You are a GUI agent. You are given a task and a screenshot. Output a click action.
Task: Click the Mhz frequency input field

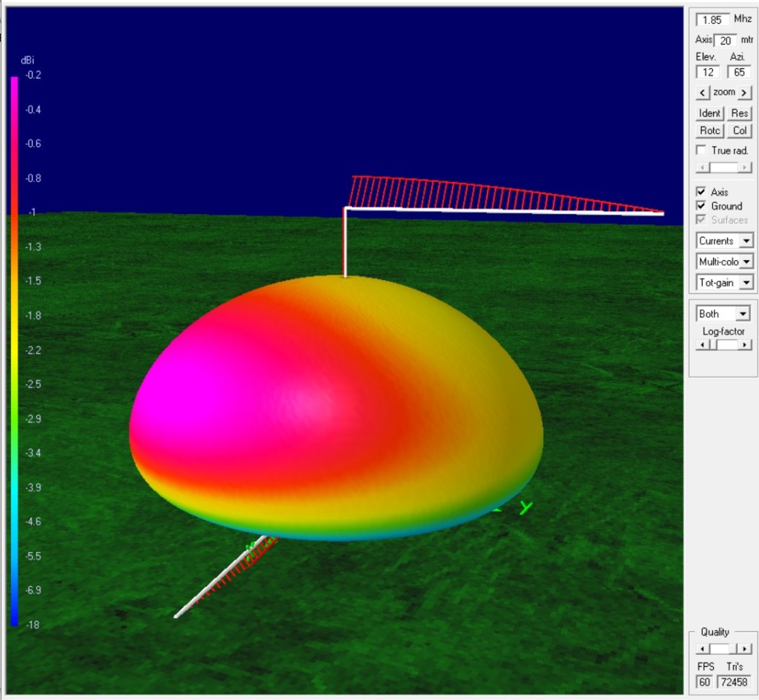click(713, 19)
